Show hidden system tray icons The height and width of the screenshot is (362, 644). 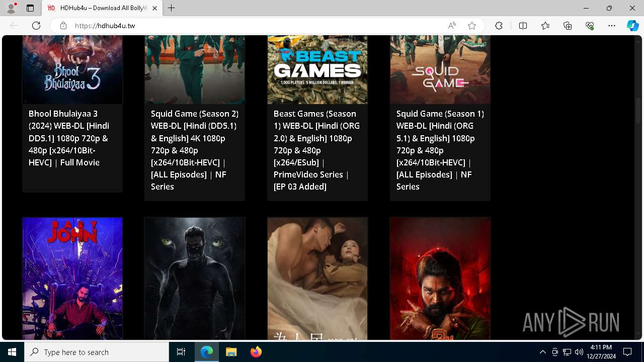542,352
